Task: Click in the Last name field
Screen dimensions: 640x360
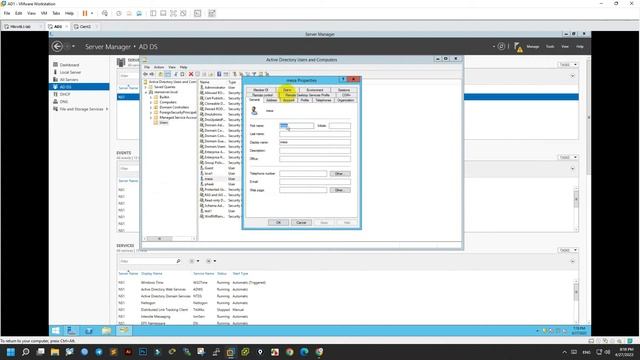Action: tap(315, 134)
